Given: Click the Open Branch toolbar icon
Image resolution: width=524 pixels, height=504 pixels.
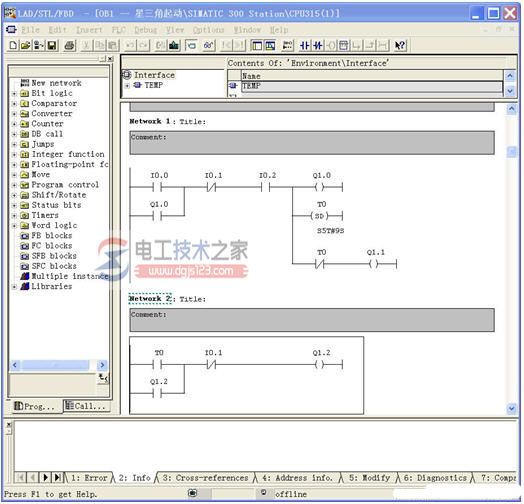Looking at the screenshot, I should 357,45.
